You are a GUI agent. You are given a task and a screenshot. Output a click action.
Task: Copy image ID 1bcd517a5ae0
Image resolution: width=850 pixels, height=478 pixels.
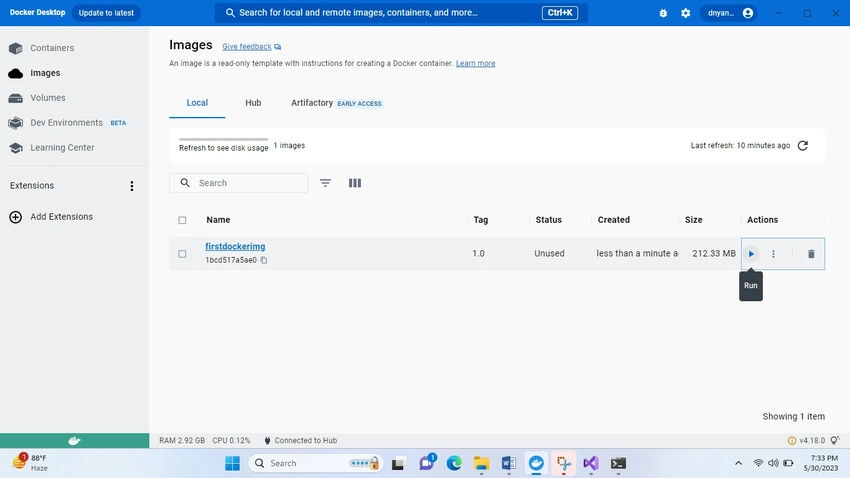[264, 260]
